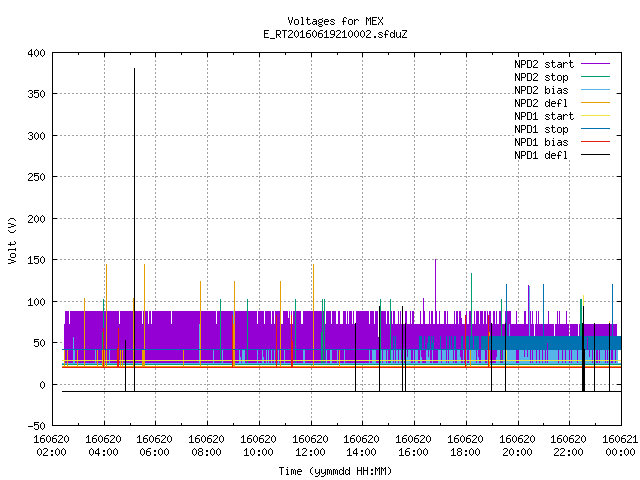This screenshot has width=640, height=480.
Task: Click the "Time (yymmdd HH:MM)" x-axis label
Action: click(335, 471)
